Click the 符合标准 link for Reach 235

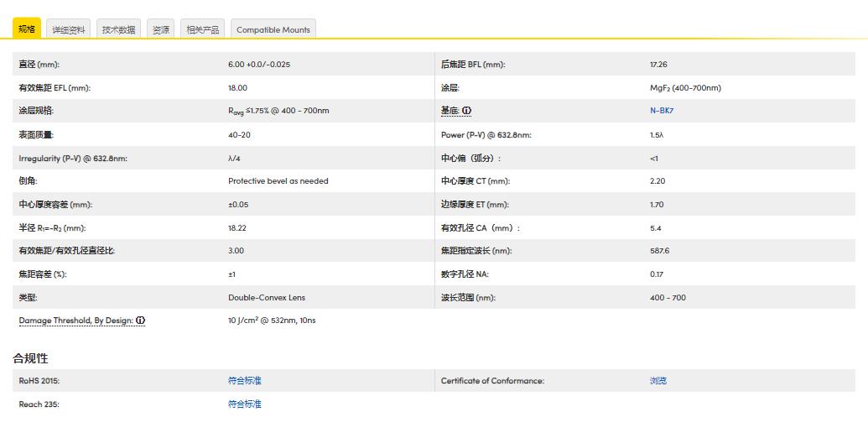tap(245, 404)
